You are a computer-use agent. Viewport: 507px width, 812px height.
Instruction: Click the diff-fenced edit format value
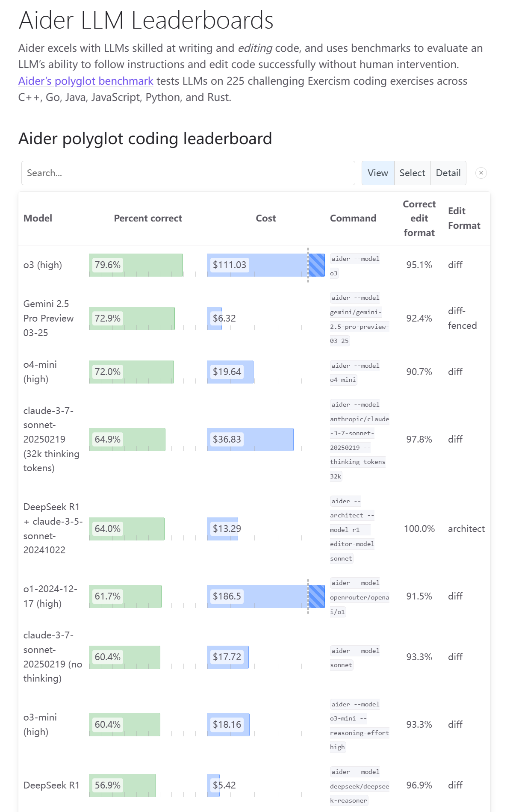462,318
